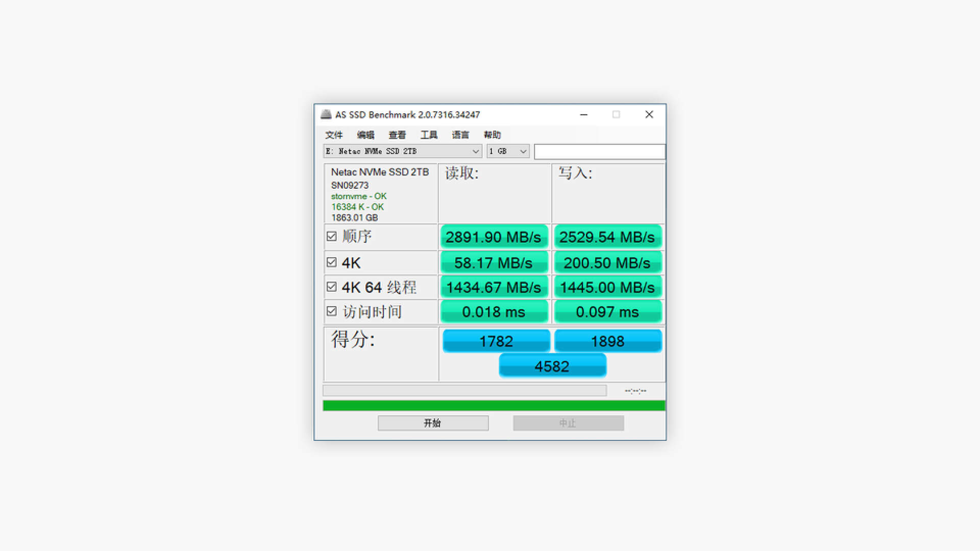Close the AS SSD Benchmark window

pyautogui.click(x=649, y=115)
